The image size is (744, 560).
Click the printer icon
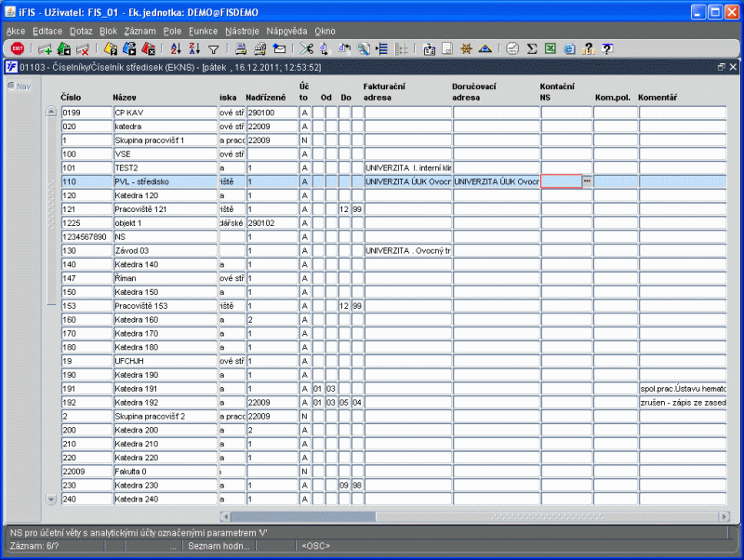click(x=241, y=48)
